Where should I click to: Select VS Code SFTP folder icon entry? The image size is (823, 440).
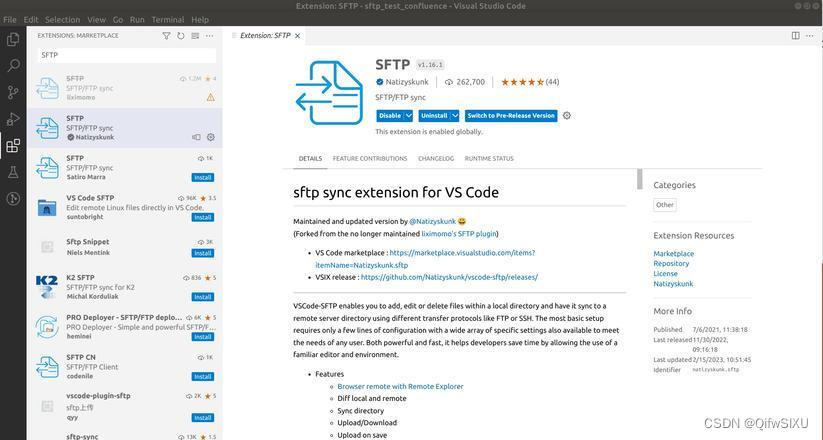pos(47,207)
